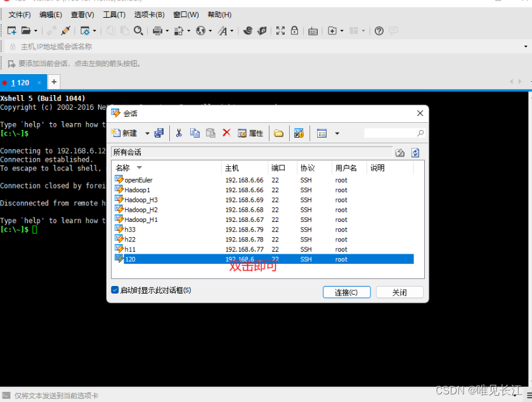Click the printer icon in main toolbar
The width and height of the screenshot is (532, 402).
[157, 31]
